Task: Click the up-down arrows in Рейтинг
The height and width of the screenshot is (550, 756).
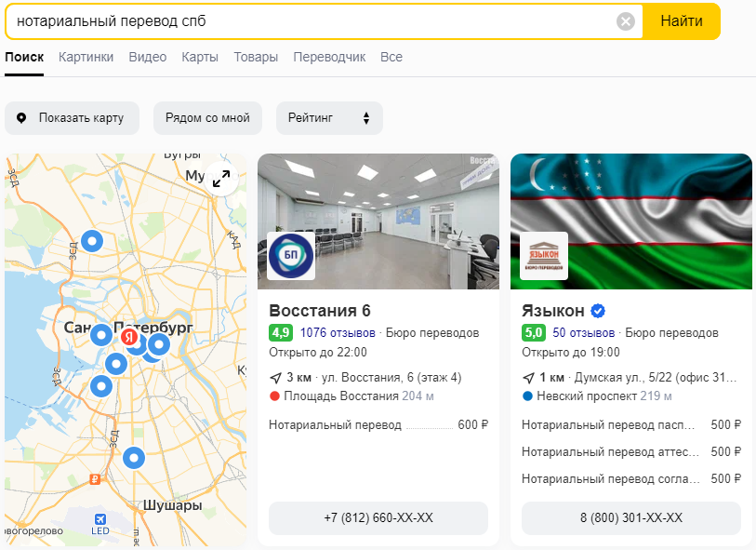Action: tap(366, 117)
